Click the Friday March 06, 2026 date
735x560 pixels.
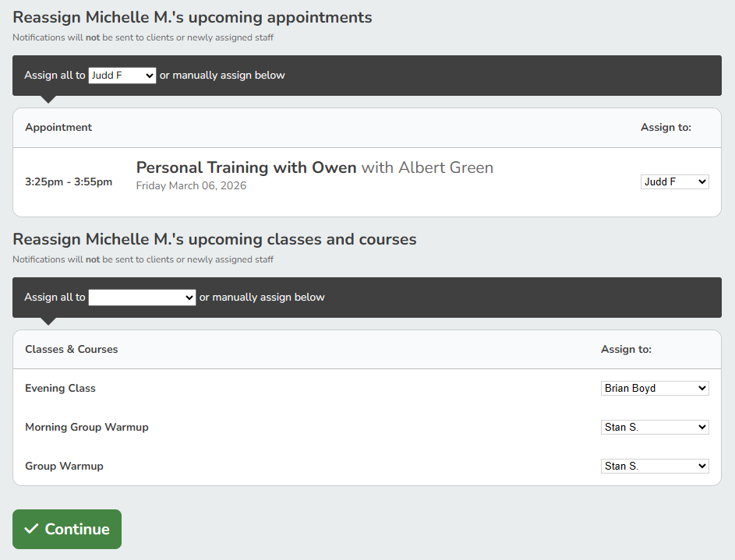pyautogui.click(x=191, y=186)
